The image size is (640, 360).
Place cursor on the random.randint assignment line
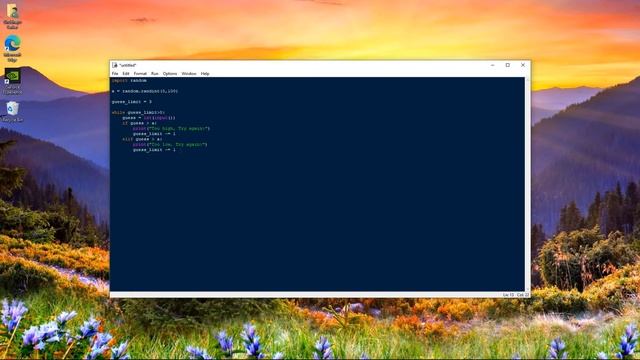(145, 91)
